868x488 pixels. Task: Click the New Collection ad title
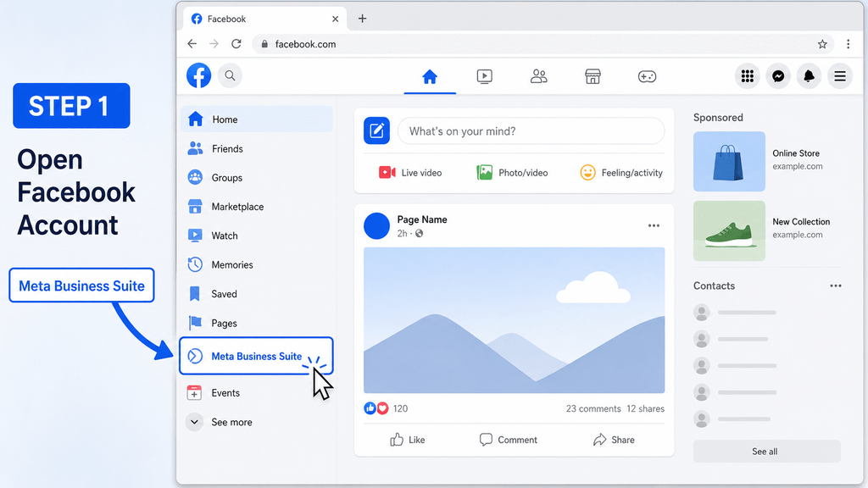click(801, 222)
